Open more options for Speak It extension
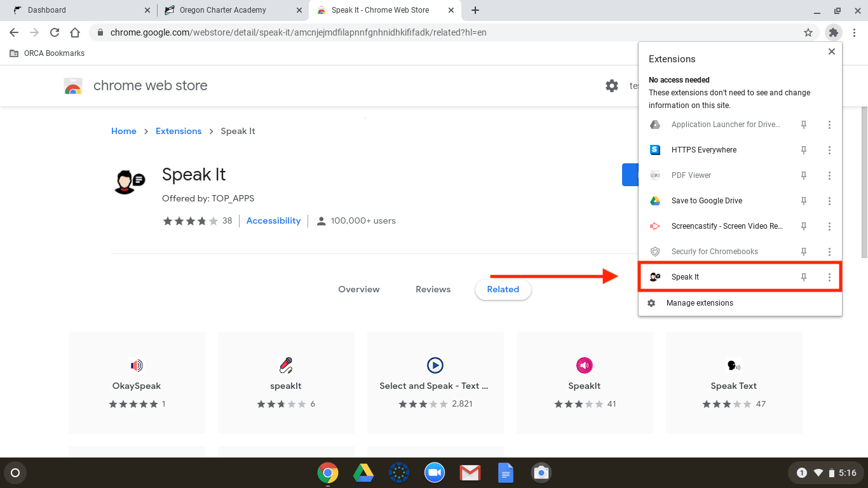This screenshot has width=868, height=488. click(829, 277)
